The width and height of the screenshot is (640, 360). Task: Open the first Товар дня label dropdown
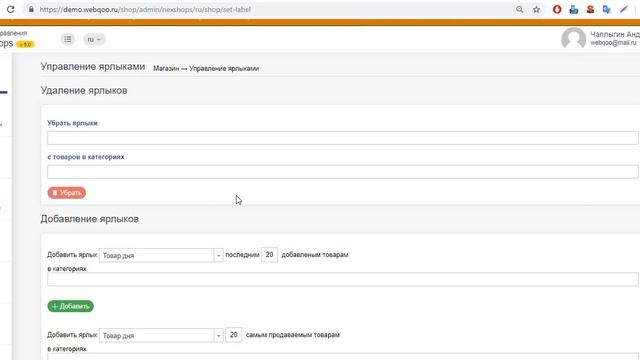coord(161,255)
